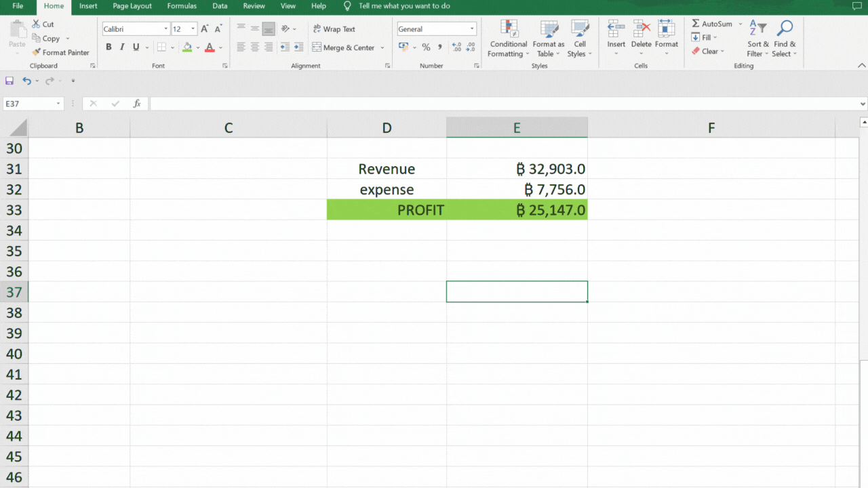Click the accounting number format icon
Screen dimensions: 868x488
coord(404,47)
